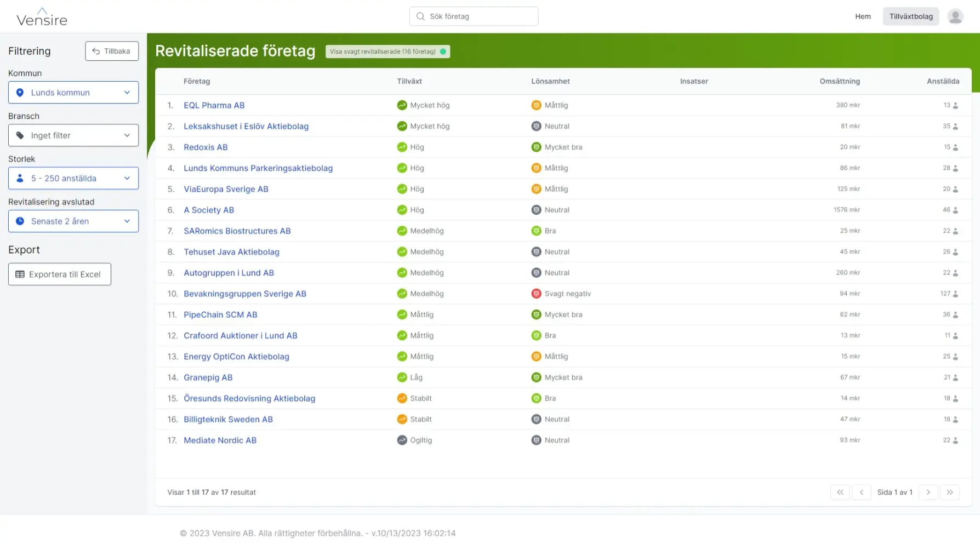Image resolution: width=980 pixels, height=550 pixels.
Task: Click the Stabilt growth icon for Billigteknik Sweden AB
Action: pos(402,420)
